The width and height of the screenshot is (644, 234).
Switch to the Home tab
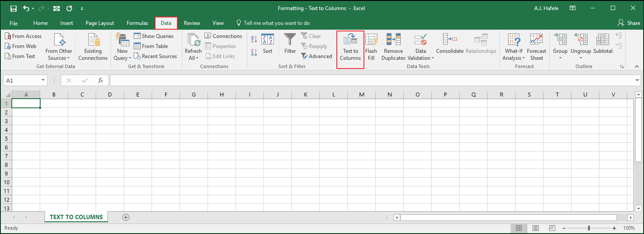pyautogui.click(x=41, y=23)
